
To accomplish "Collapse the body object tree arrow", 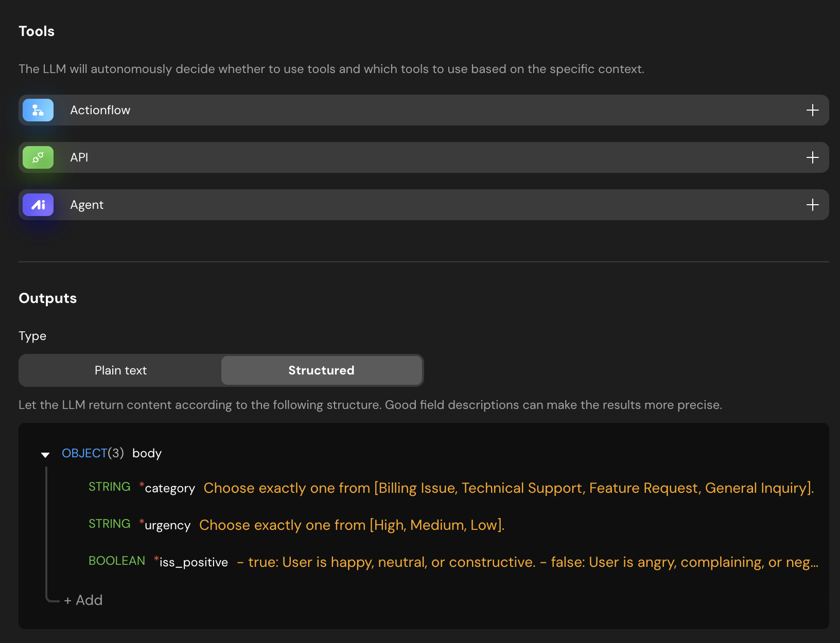I will coord(45,454).
